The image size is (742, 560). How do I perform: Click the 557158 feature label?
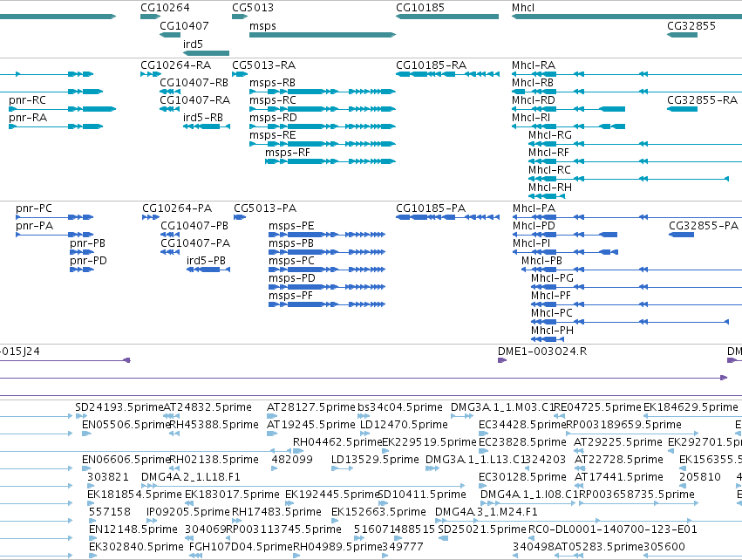(110, 512)
